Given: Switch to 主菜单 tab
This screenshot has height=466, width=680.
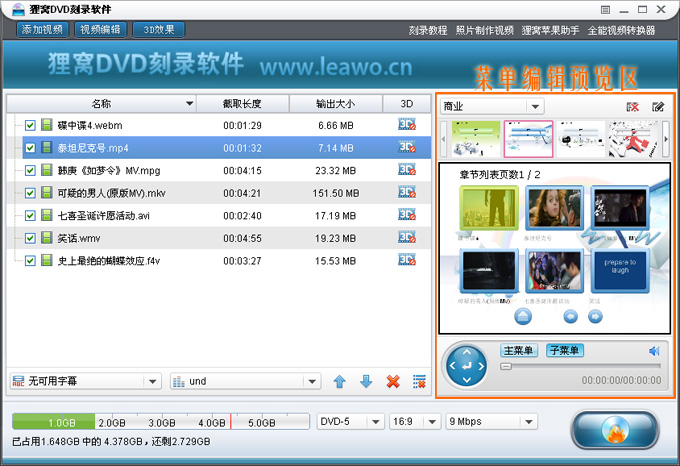Looking at the screenshot, I should point(519,350).
